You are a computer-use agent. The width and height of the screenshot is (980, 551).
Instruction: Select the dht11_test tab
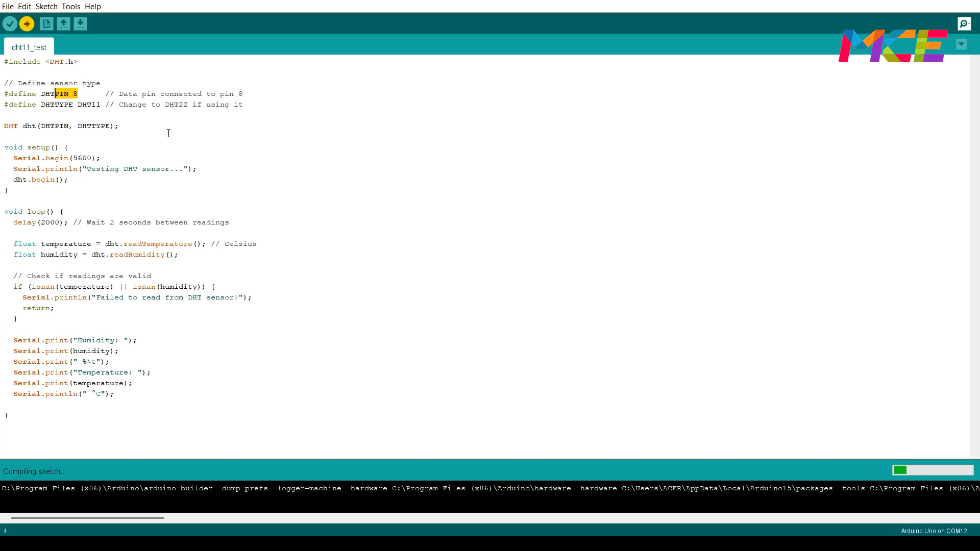click(29, 47)
